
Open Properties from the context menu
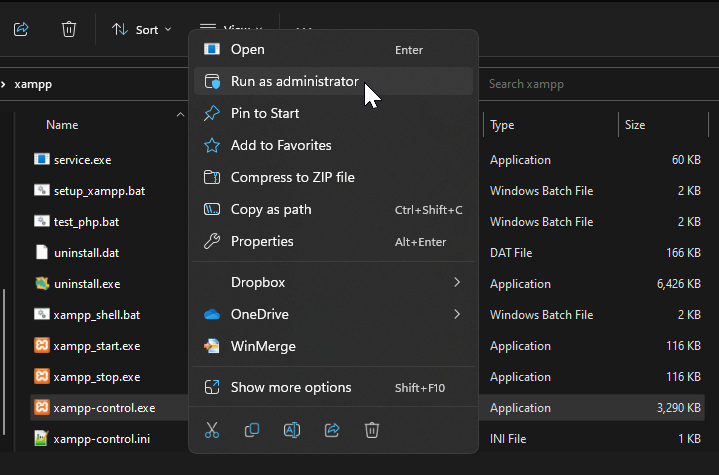pos(333,242)
